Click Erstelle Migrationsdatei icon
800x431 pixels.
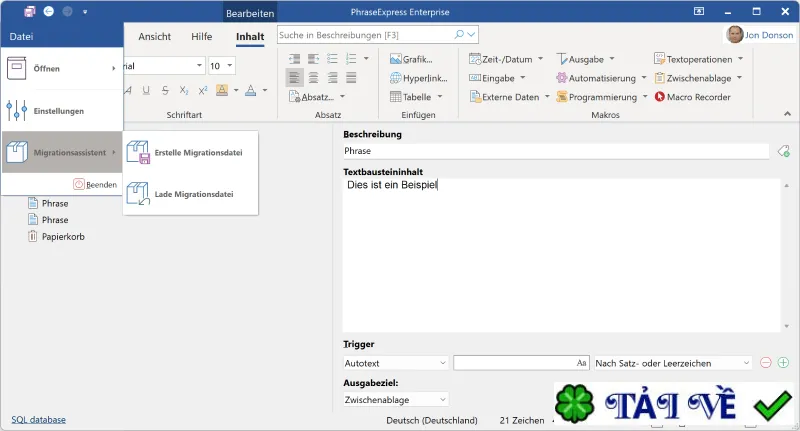(138, 153)
